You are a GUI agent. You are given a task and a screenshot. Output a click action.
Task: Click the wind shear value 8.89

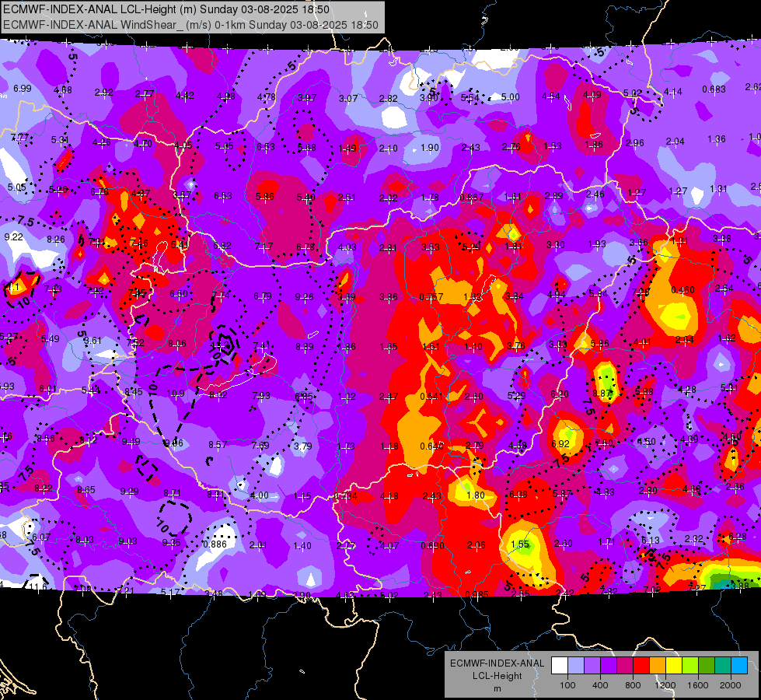click(304, 346)
